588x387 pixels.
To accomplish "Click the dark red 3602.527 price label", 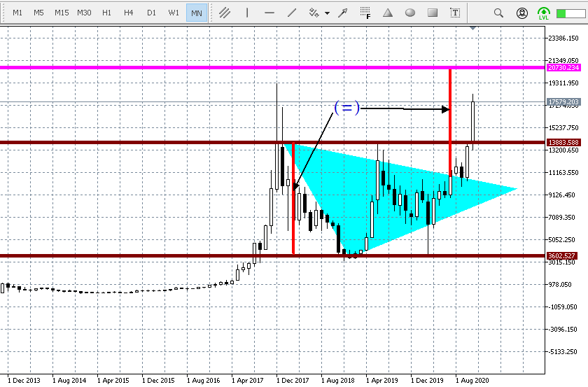I will (x=561, y=255).
